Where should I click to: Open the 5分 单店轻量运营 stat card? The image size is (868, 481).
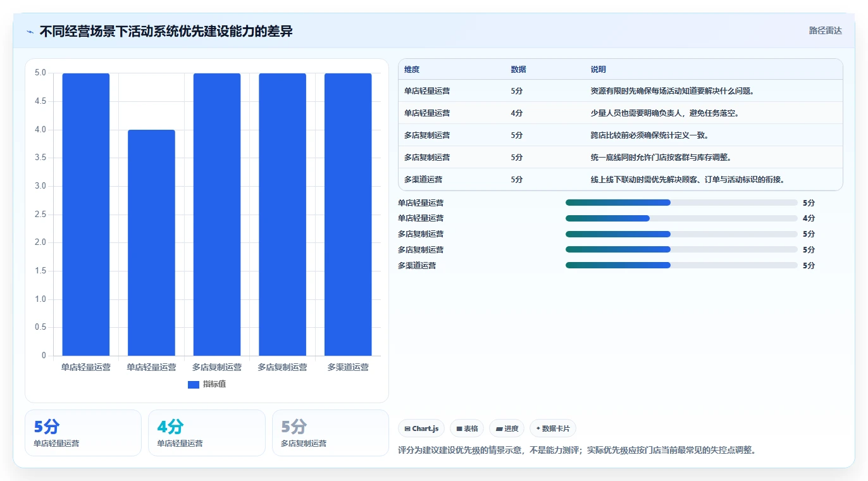click(x=83, y=433)
